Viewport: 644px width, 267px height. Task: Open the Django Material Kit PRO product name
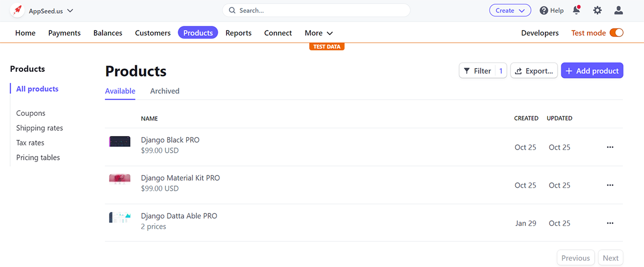coord(180,178)
